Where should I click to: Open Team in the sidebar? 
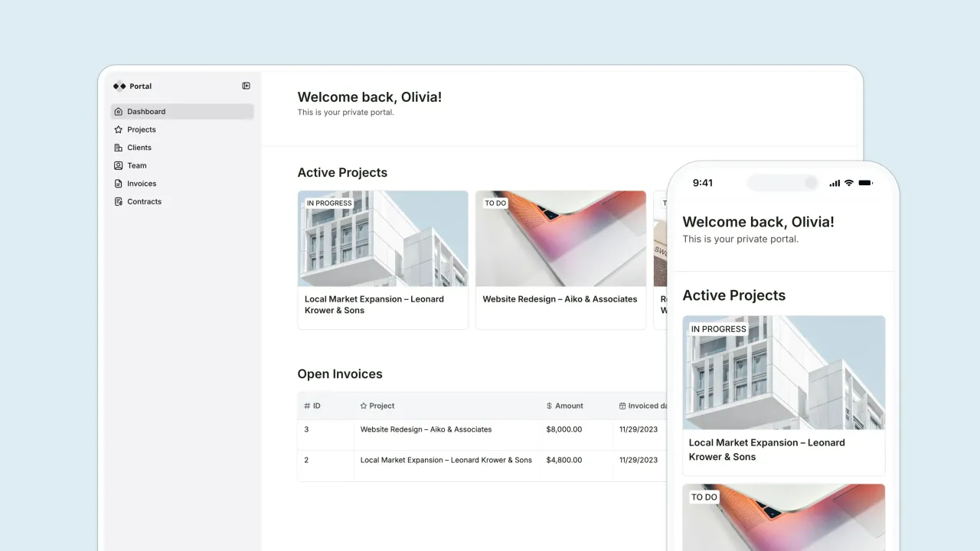[182, 166]
